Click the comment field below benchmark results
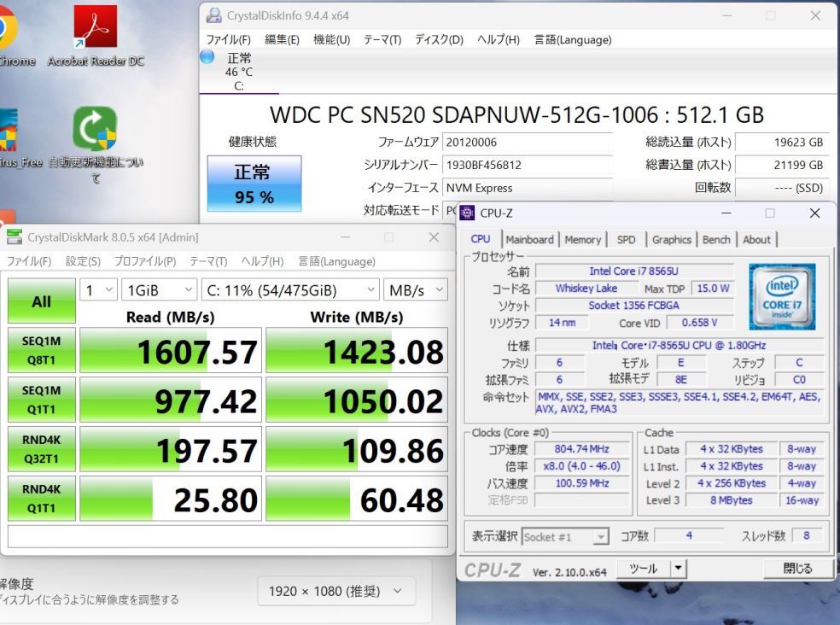 (228, 536)
